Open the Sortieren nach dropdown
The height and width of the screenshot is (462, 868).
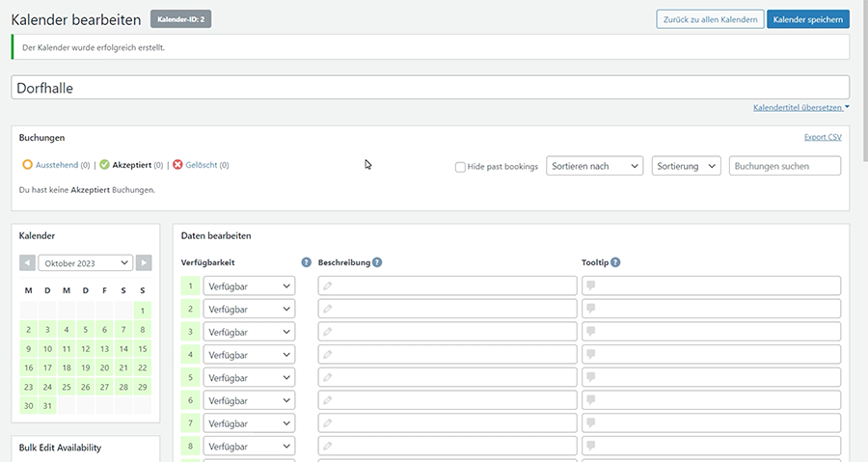pyautogui.click(x=594, y=166)
